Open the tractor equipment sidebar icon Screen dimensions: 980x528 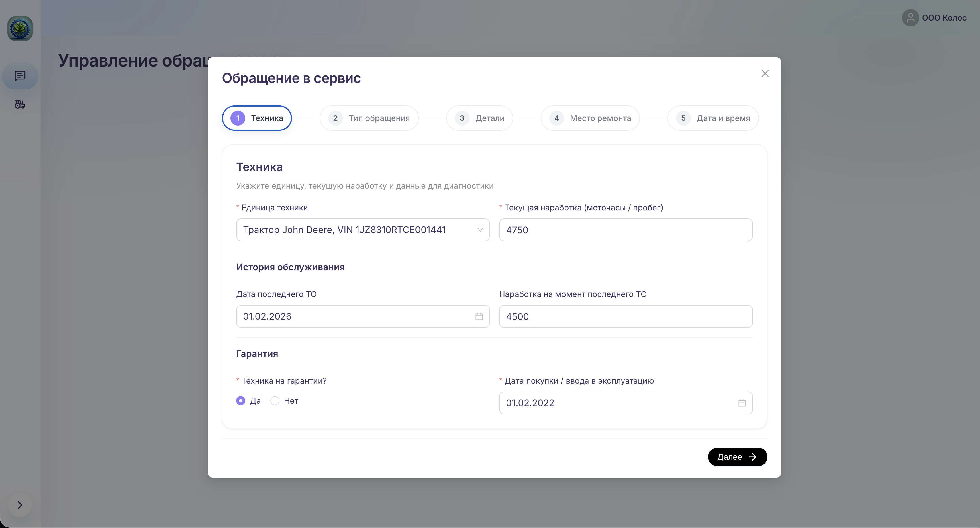(20, 104)
